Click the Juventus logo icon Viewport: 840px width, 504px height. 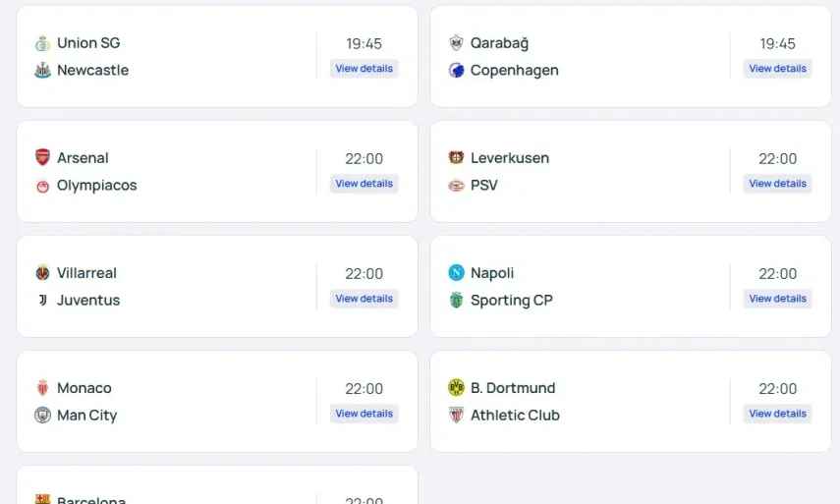pos(42,301)
